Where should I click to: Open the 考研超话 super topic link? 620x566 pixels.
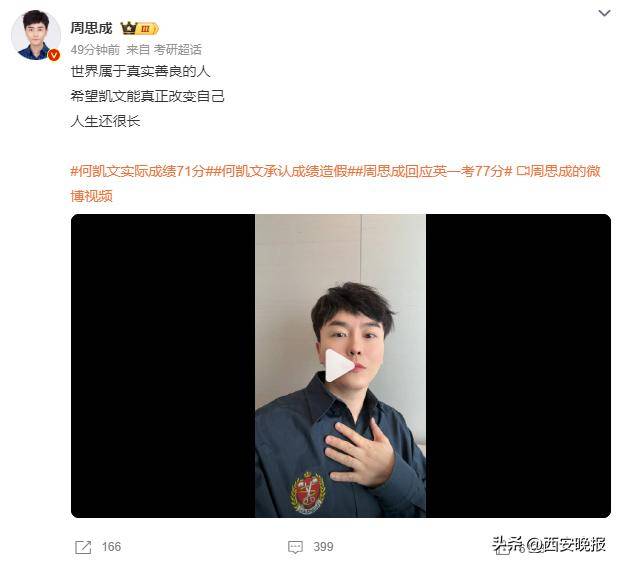pos(178,49)
